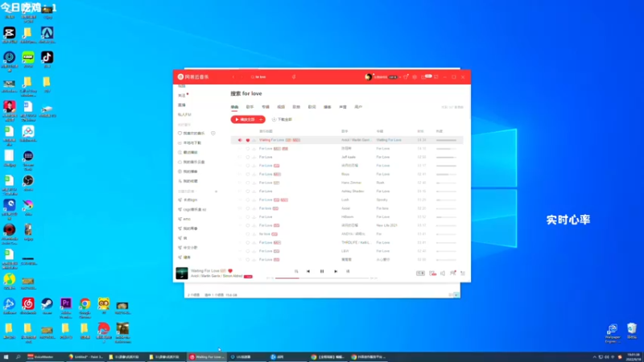Image resolution: width=644 pixels, height=362 pixels.
Task: Open the Google Chrome desktop shortcut
Action: [85, 307]
